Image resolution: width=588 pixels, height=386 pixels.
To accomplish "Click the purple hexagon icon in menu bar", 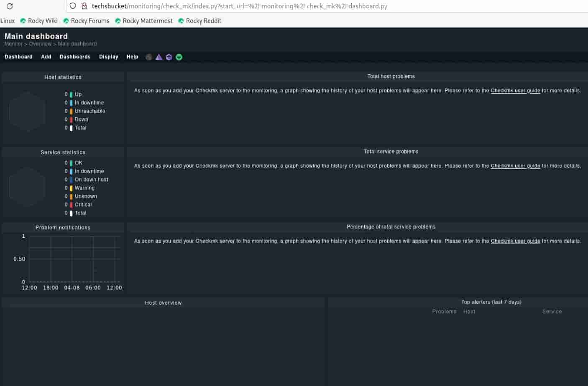I will tap(169, 57).
